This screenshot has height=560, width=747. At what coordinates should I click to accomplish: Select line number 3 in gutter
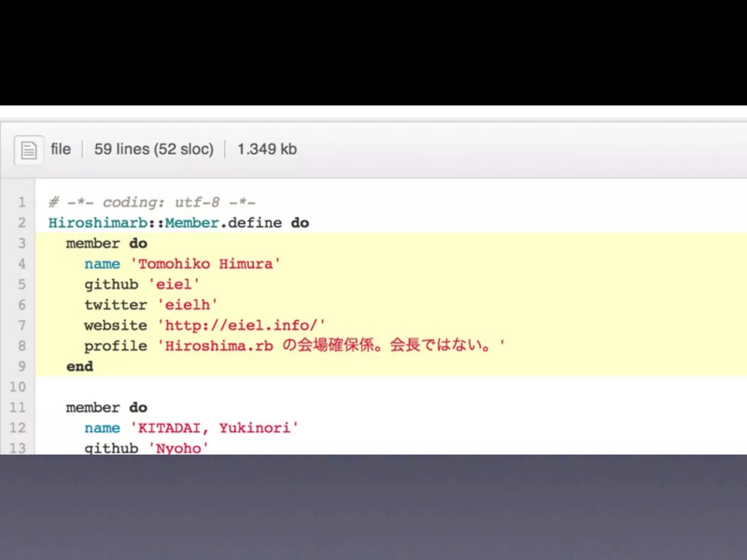click(22, 243)
